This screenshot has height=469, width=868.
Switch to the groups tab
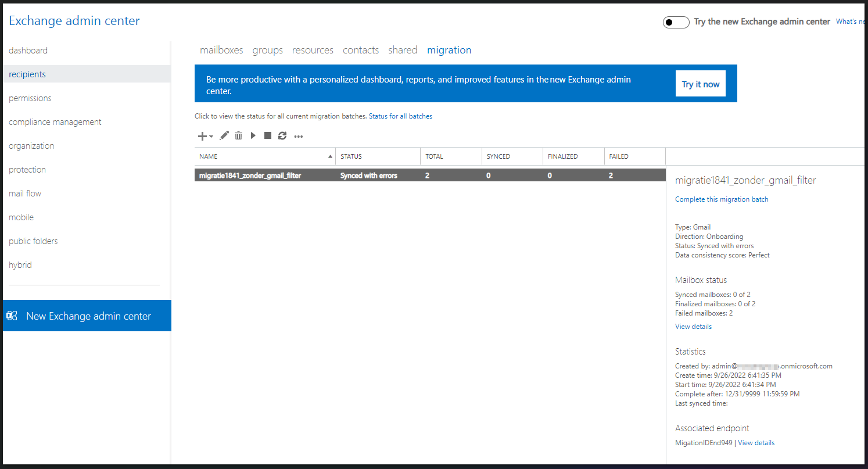pos(268,50)
